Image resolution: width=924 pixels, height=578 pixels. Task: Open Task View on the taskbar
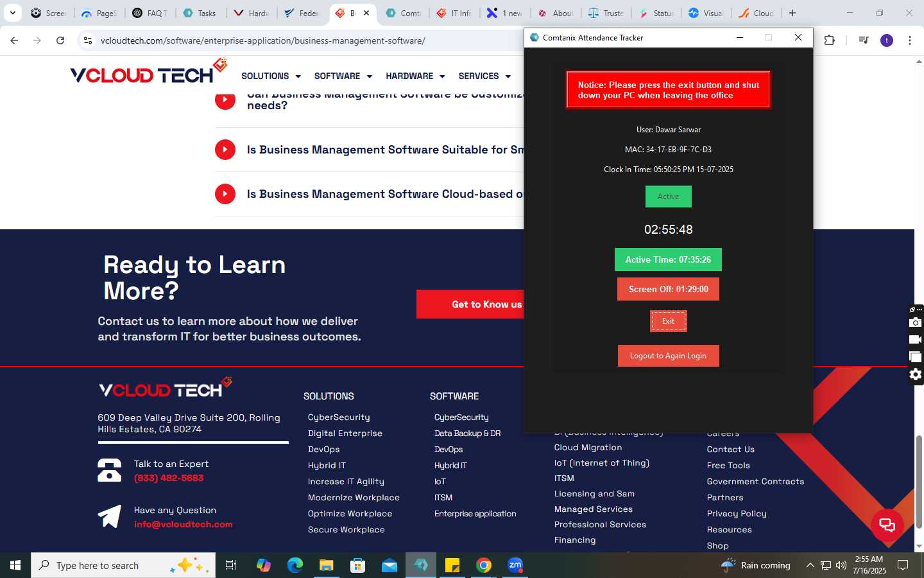coord(231,565)
